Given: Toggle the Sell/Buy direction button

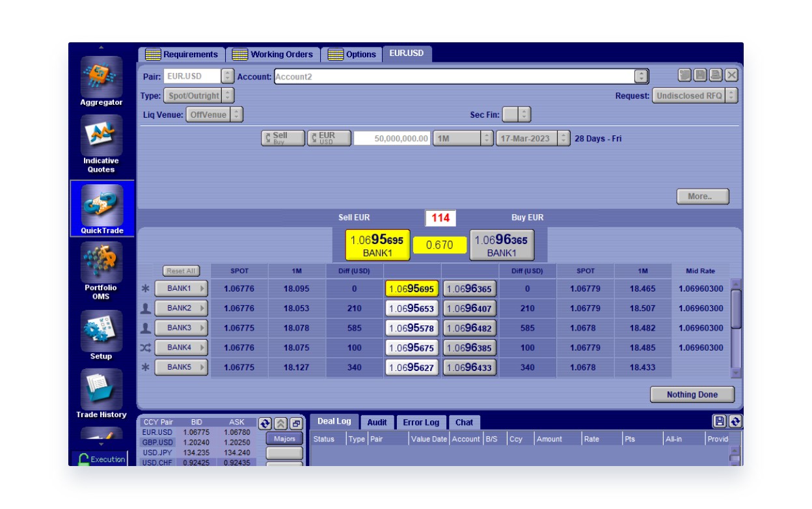Looking at the screenshot, I should click(x=283, y=138).
